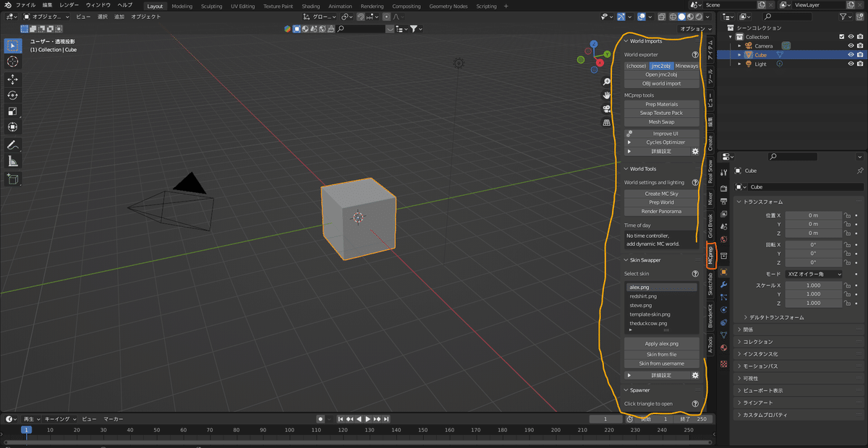Image resolution: width=868 pixels, height=448 pixels.
Task: Switch to solid viewport shading
Action: [681, 17]
